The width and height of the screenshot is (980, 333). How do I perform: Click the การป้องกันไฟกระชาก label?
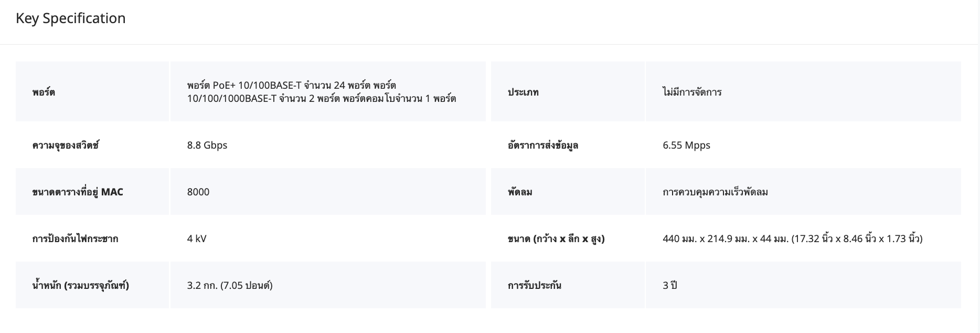[75, 238]
